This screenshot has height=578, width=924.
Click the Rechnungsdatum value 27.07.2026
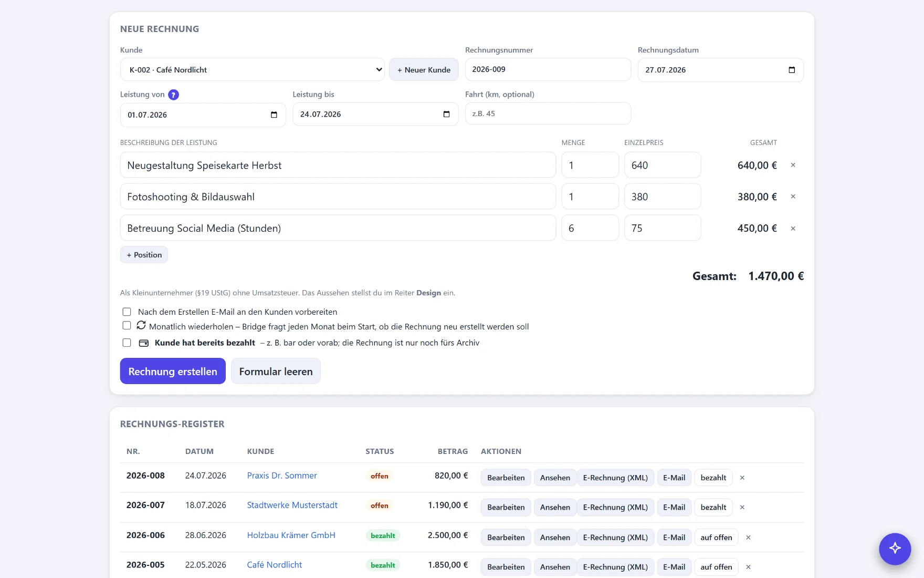pos(666,70)
